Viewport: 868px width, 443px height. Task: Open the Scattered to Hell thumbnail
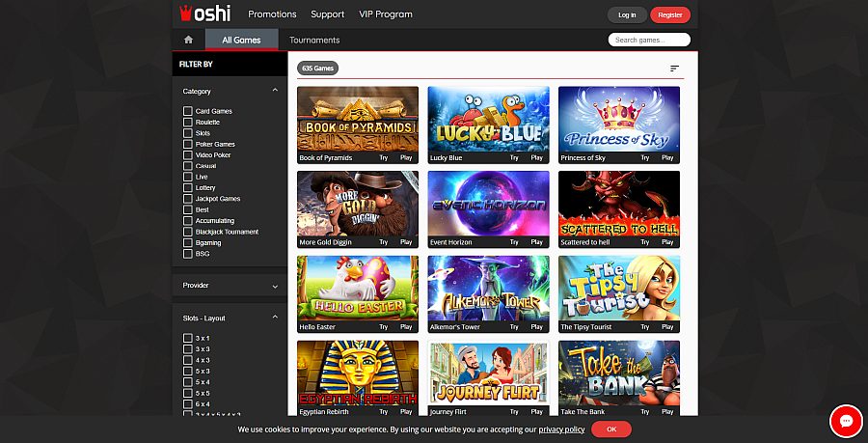(619, 204)
